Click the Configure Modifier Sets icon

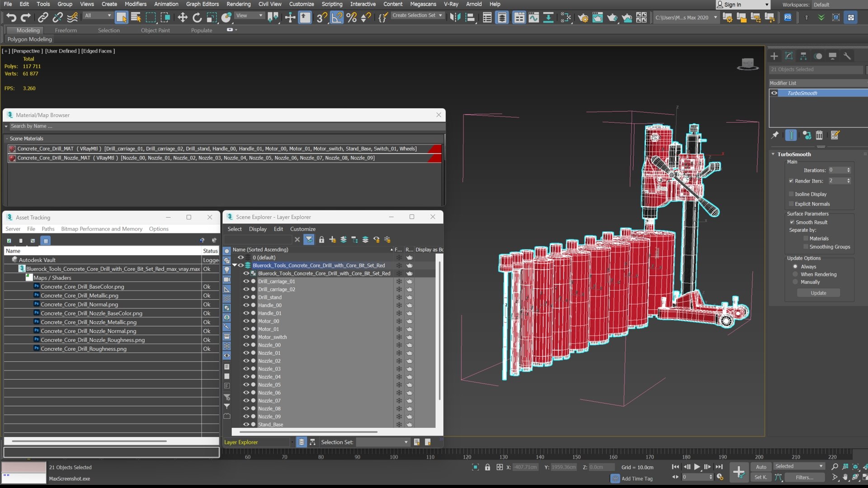click(x=835, y=135)
